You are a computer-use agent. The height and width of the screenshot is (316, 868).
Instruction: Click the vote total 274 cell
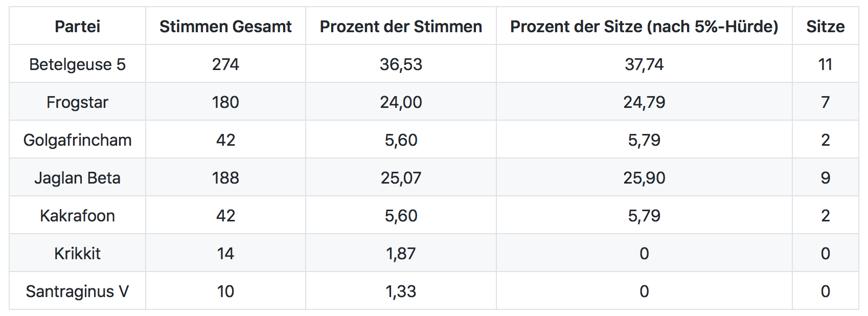tap(225, 64)
